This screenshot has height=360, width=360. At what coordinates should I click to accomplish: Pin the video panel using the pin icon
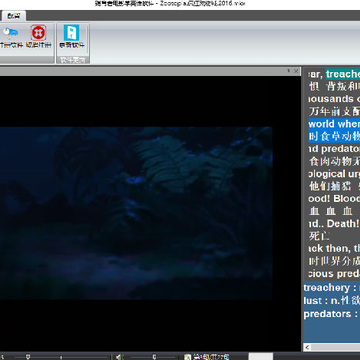coord(289,71)
